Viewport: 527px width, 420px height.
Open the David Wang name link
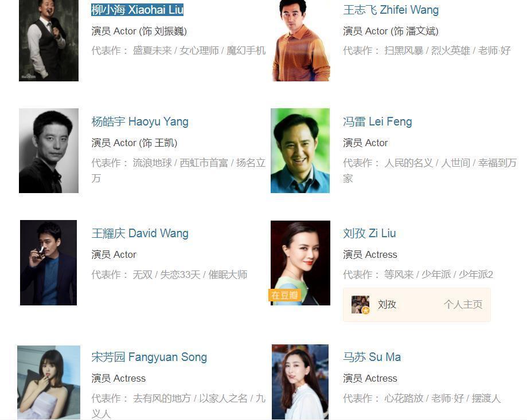pyautogui.click(x=140, y=233)
